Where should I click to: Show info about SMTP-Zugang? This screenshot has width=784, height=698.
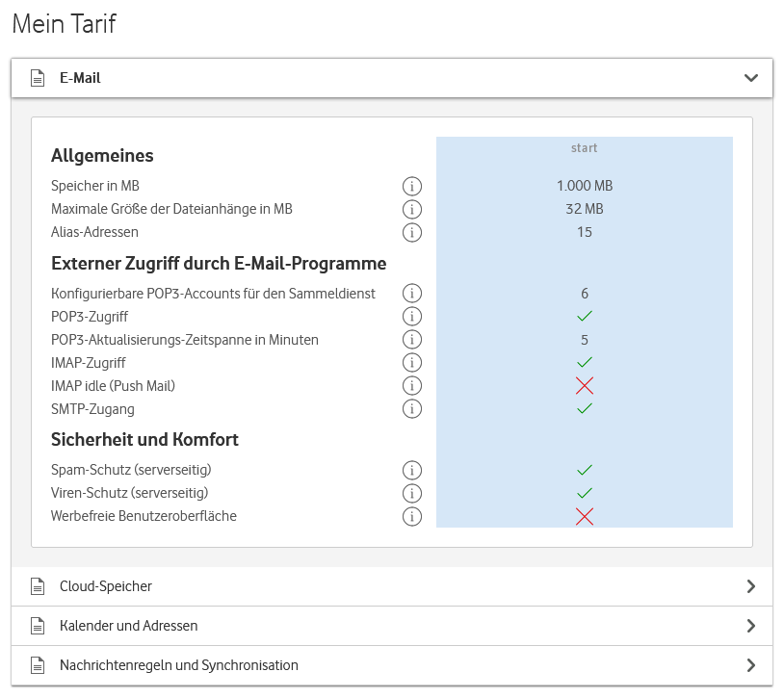pyautogui.click(x=412, y=409)
